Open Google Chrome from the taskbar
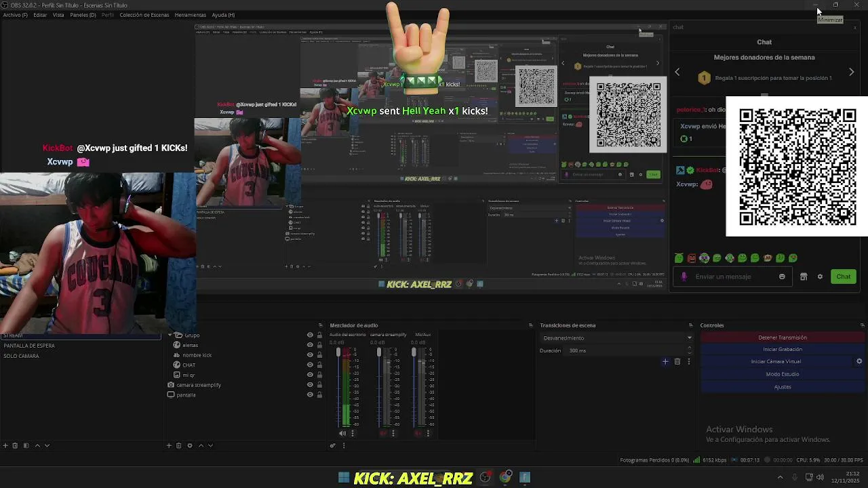 click(x=505, y=477)
